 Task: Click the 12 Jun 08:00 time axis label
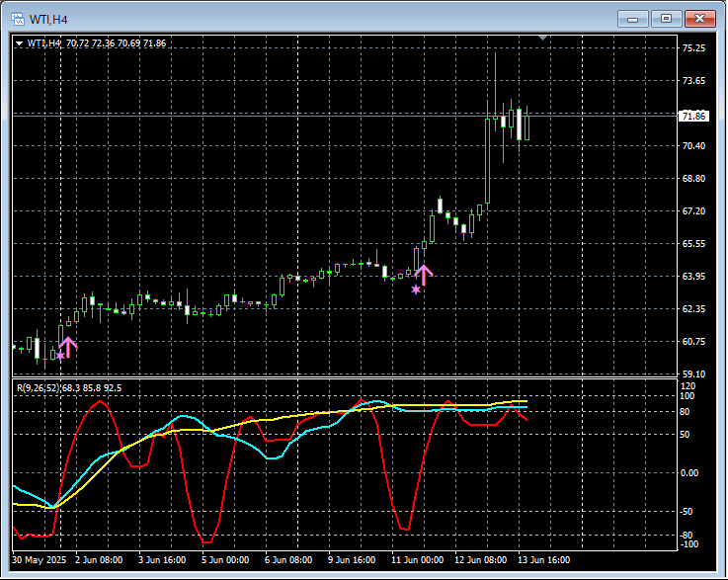pyautogui.click(x=479, y=559)
